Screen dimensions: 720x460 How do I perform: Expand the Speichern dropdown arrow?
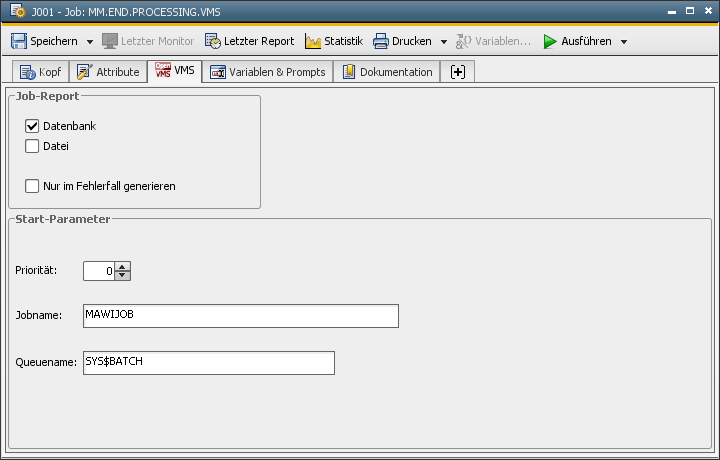(90, 42)
